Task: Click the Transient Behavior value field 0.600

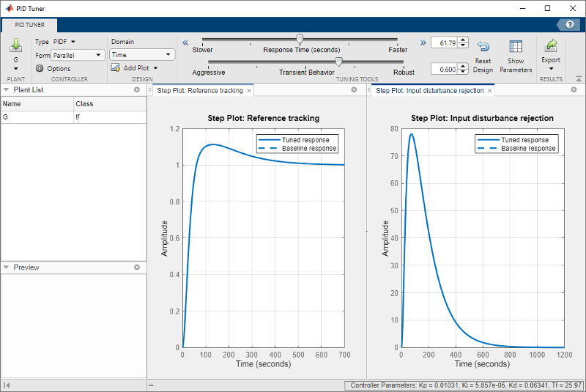Action: tap(443, 70)
